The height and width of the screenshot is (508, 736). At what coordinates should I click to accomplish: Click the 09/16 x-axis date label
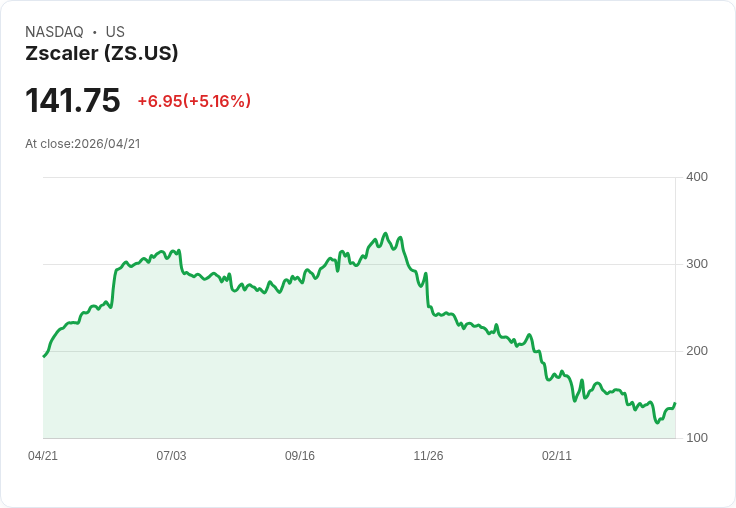pos(300,456)
